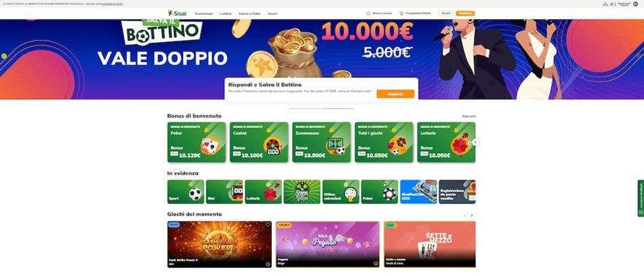Favorite Cash Strike Power 5 heart icon

(x=268, y=224)
